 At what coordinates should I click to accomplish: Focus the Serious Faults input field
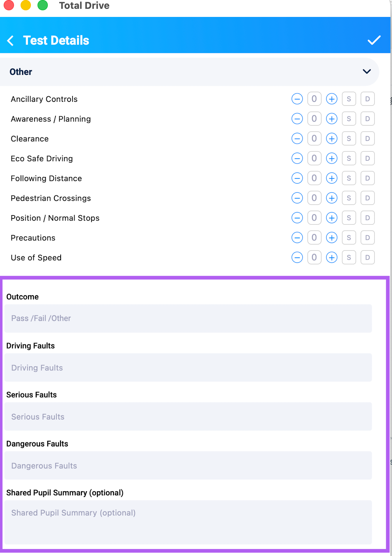188,417
